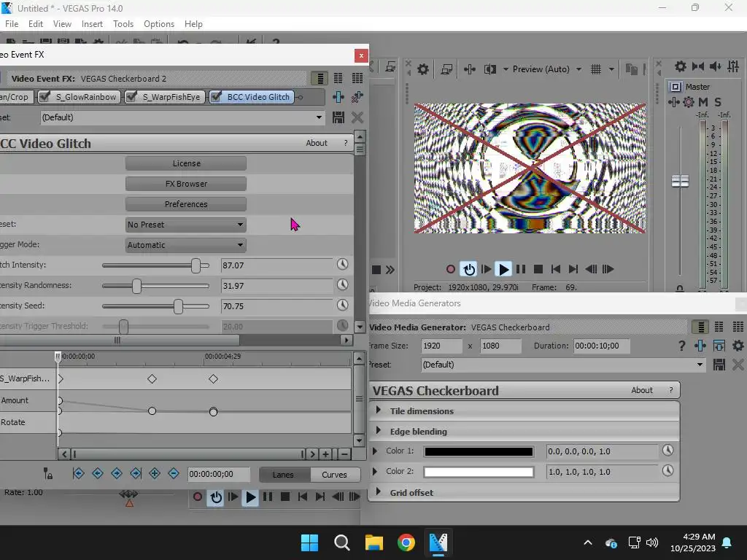This screenshot has width=747, height=560.
Task: Animate Color 2 clock icon
Action: click(668, 470)
